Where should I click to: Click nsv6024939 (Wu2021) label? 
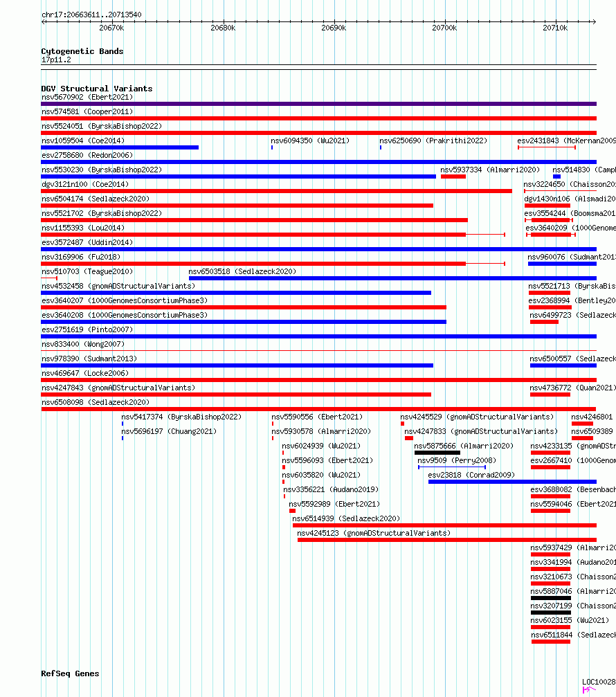[321, 446]
